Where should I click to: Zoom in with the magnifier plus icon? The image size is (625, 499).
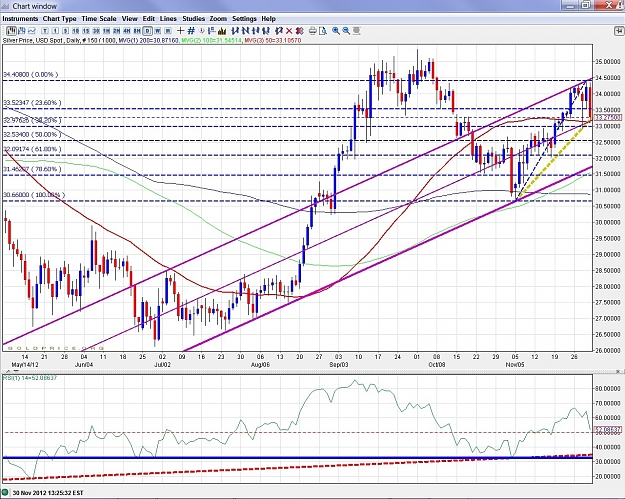pos(336,31)
